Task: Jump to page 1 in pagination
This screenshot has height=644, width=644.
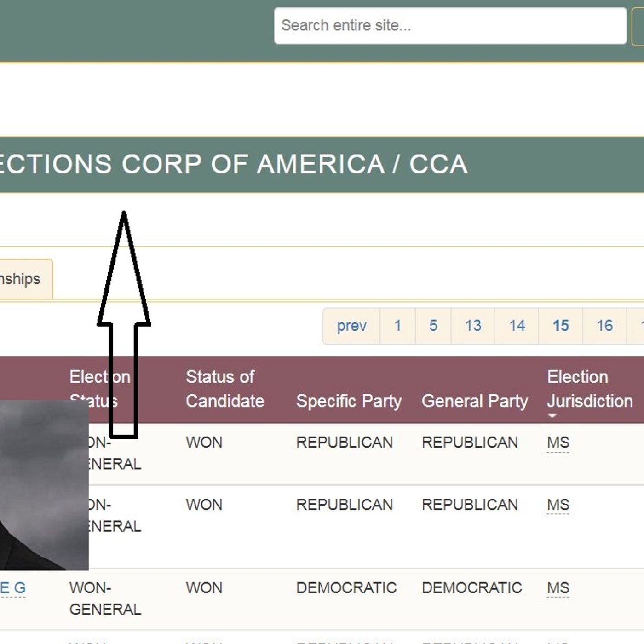Action: tap(397, 326)
